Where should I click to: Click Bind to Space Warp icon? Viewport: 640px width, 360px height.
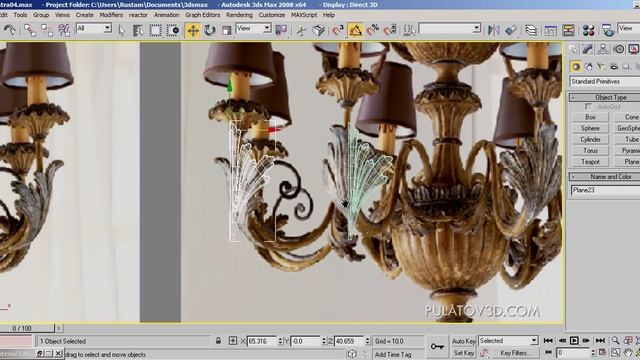pos(64,30)
